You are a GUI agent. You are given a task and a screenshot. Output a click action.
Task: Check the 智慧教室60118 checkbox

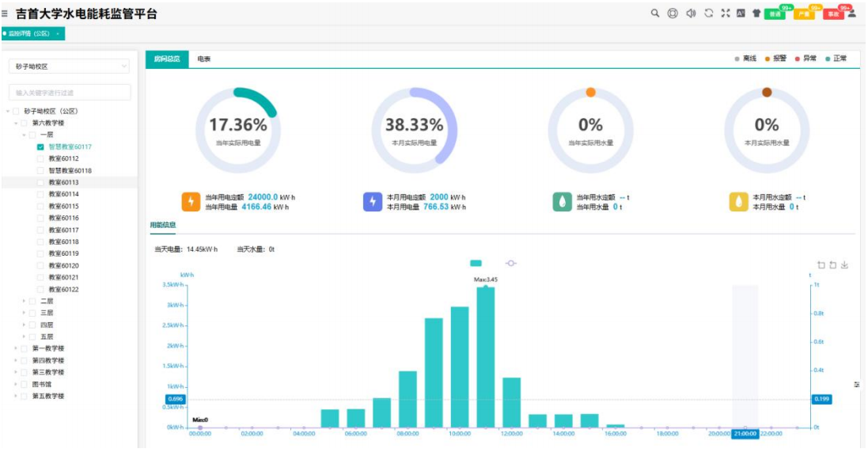click(x=40, y=171)
